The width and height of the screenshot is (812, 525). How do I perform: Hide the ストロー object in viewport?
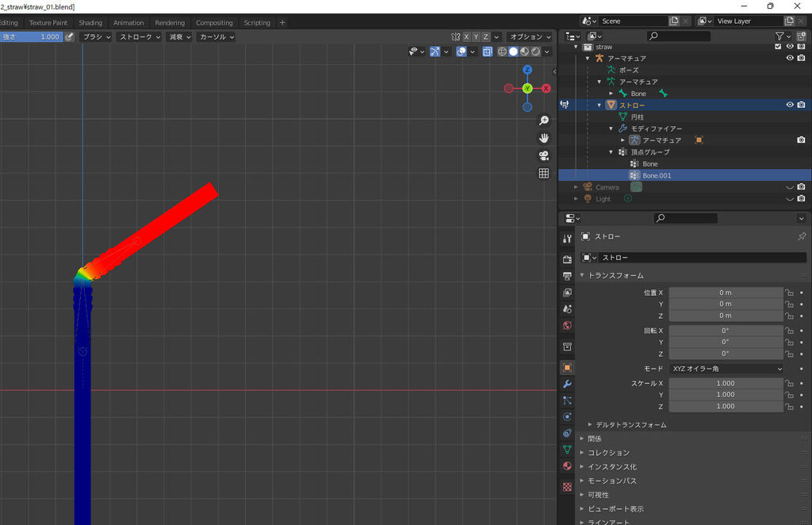[790, 105]
